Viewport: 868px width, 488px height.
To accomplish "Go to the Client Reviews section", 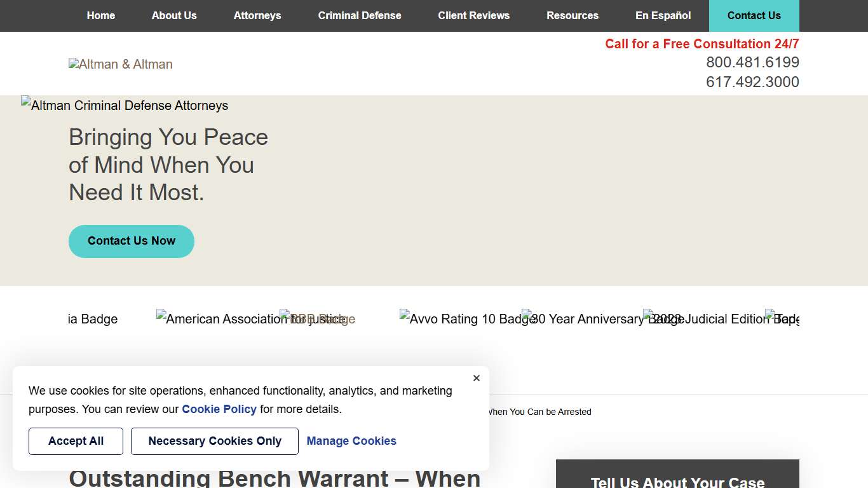I will [473, 15].
